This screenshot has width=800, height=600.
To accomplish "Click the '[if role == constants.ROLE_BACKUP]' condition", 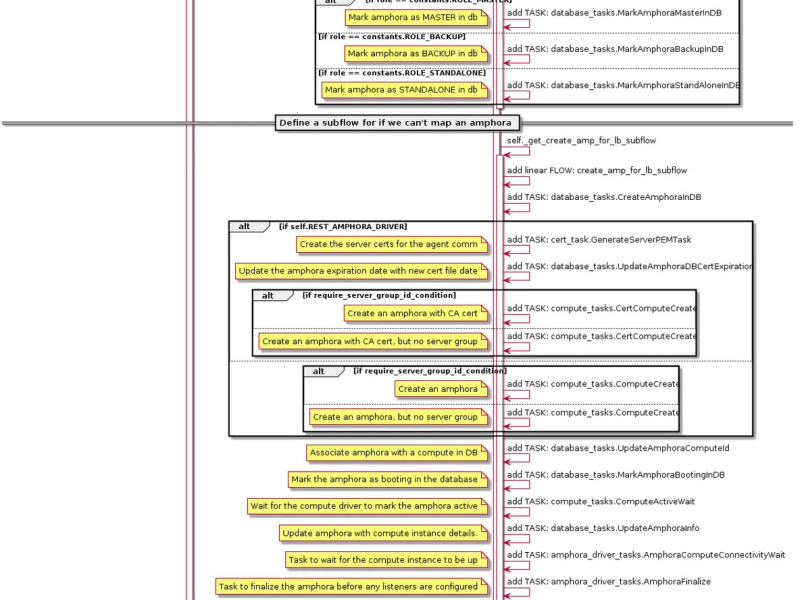I will tap(392, 37).
